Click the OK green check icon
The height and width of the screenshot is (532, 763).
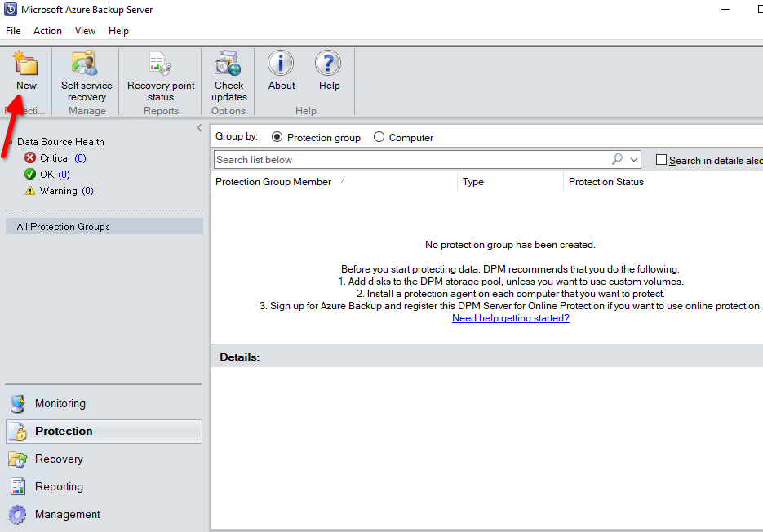[30, 175]
